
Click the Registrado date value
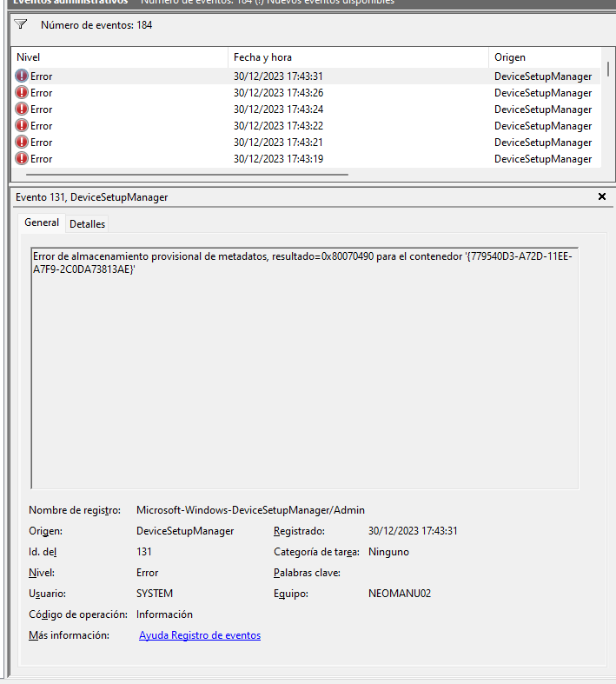click(413, 531)
